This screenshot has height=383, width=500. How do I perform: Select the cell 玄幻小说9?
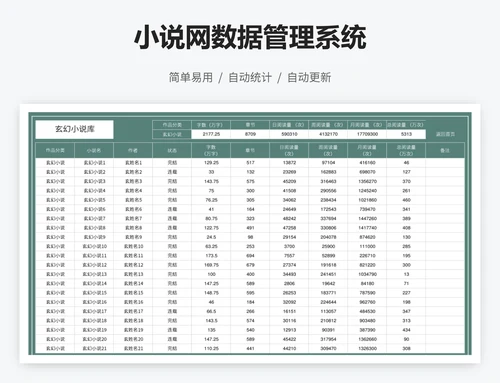94,237
